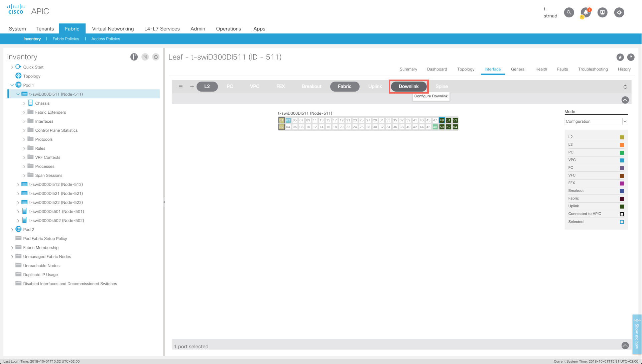Toggle the FEX configuration button
The height and width of the screenshot is (364, 642).
pos(281,87)
